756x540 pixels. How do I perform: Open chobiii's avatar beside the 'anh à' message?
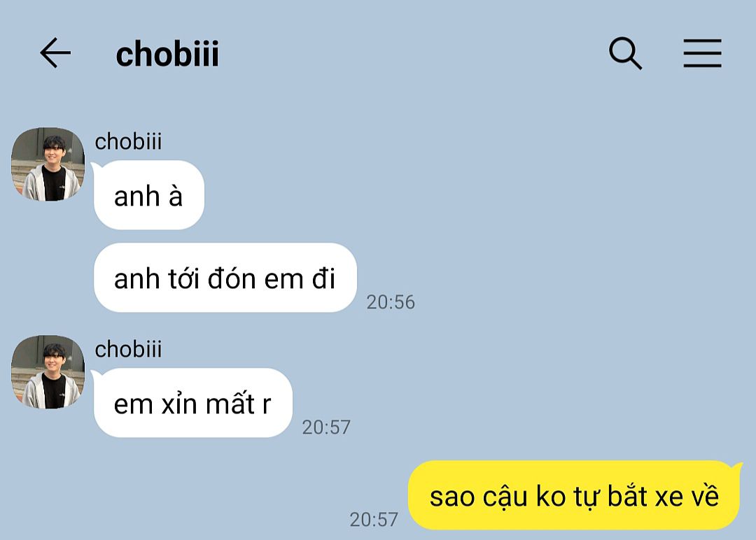point(48,164)
